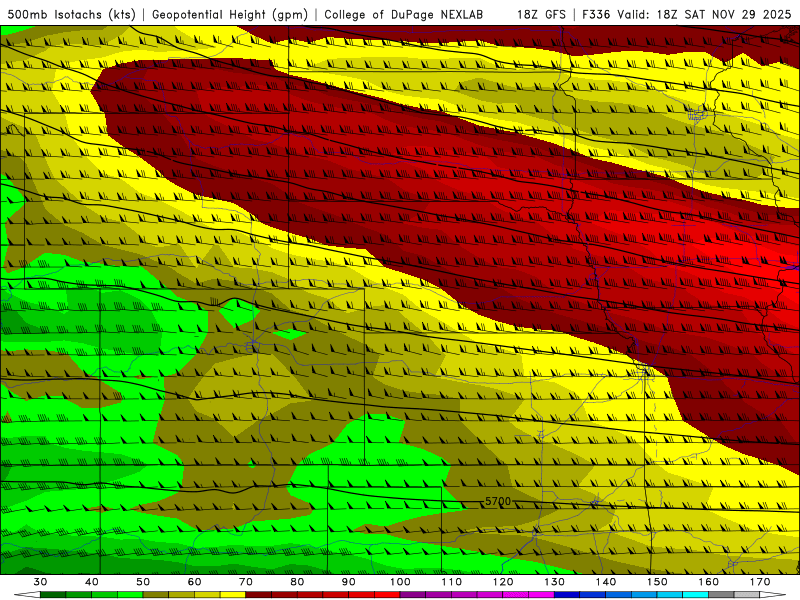The width and height of the screenshot is (800, 600).
Task: Click the cyan swatch left of 160
Action: point(696,594)
